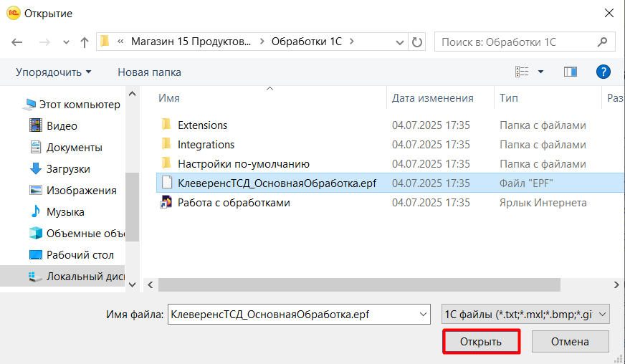Viewport: 625px width, 364px height.
Task: Expand address bar history dropdown
Action: click(399, 42)
